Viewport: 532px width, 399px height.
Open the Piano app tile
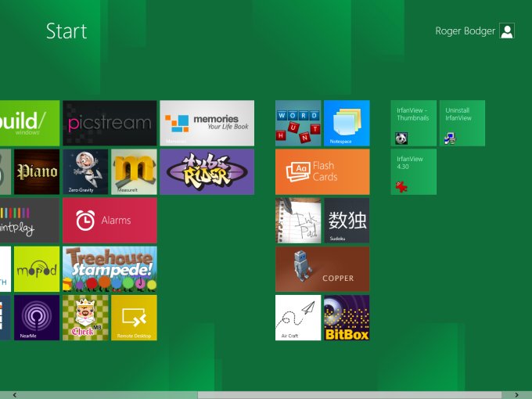click(x=37, y=171)
